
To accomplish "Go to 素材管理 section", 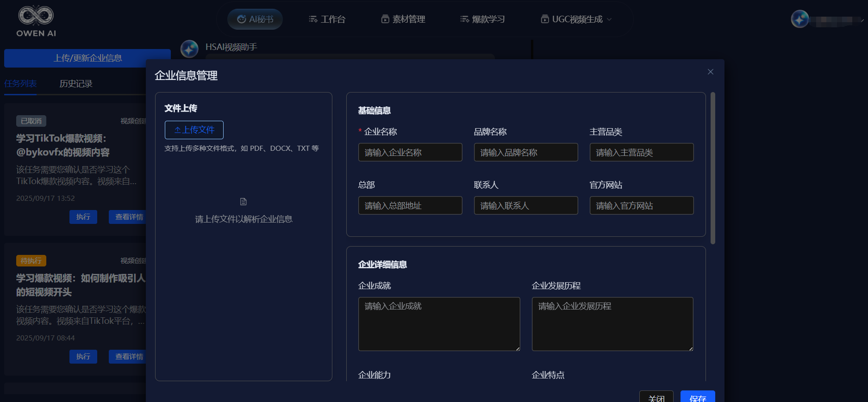I will [403, 19].
